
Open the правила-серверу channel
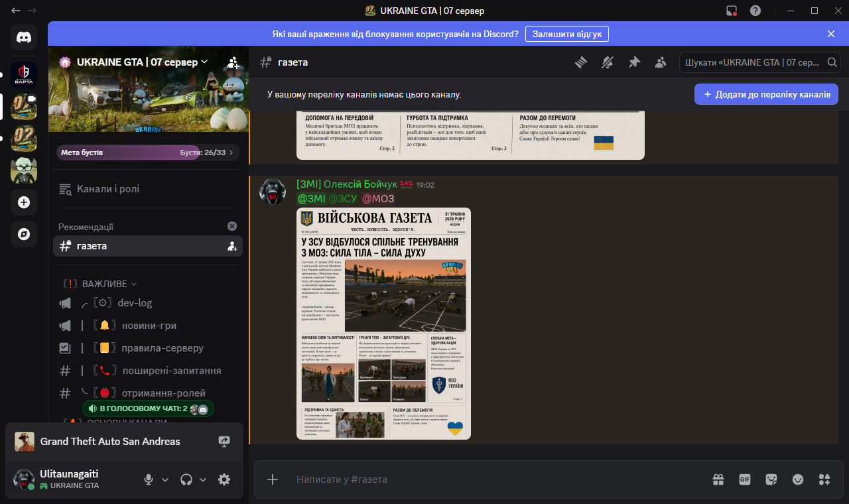click(148, 348)
